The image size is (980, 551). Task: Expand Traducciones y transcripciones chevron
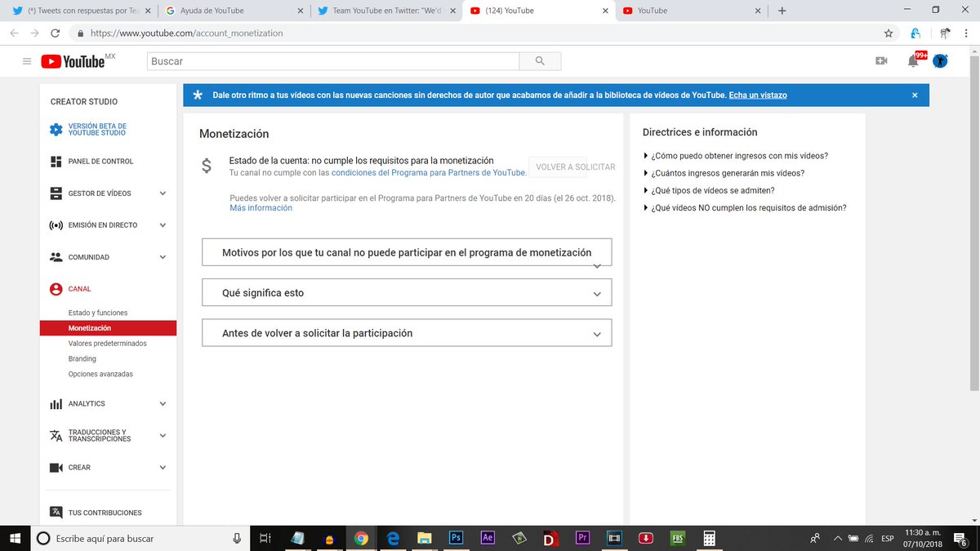[163, 436]
